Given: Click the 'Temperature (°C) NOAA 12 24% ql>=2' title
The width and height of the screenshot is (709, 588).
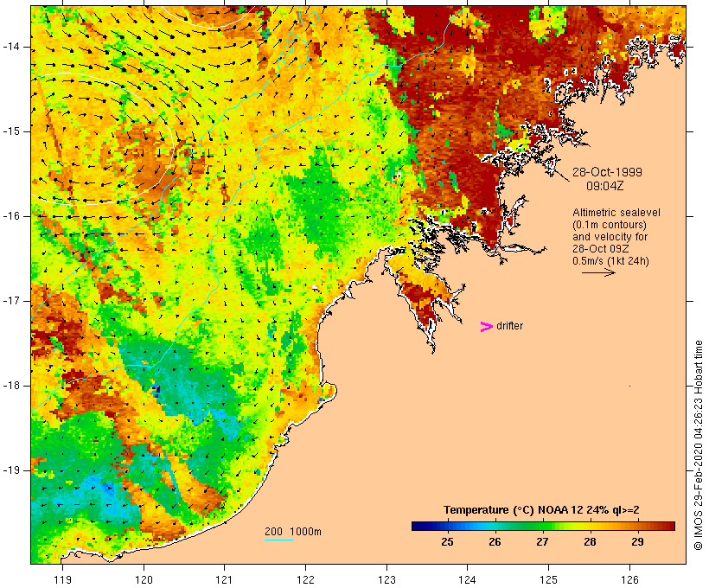Looking at the screenshot, I should click(541, 510).
